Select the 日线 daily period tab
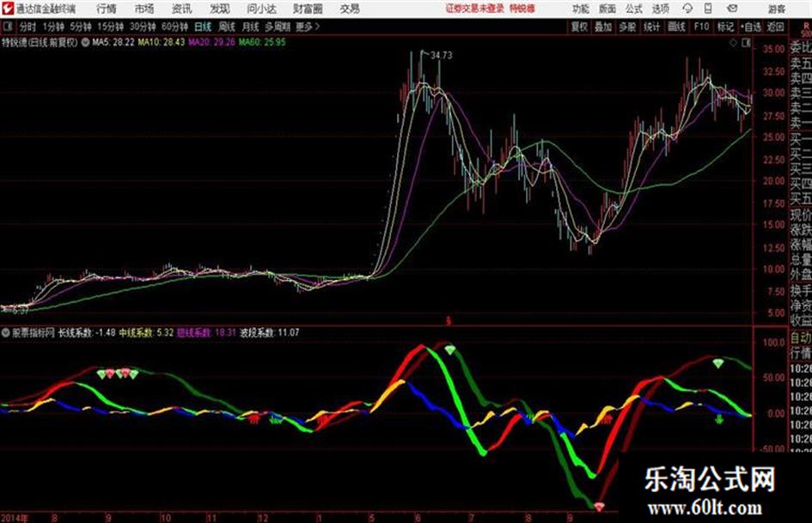The width and height of the screenshot is (812, 523). (x=203, y=27)
